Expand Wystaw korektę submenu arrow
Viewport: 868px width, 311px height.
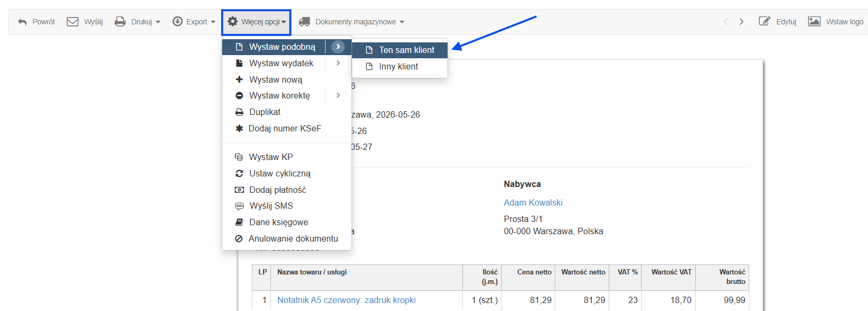click(338, 95)
